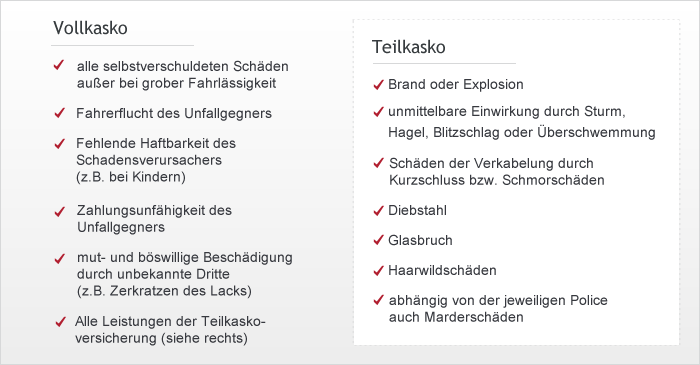Click checkmark beside 'Fehlende Haftbarkeit des Schadensverursachers'
Image resolution: width=700 pixels, height=365 pixels.
tap(59, 144)
